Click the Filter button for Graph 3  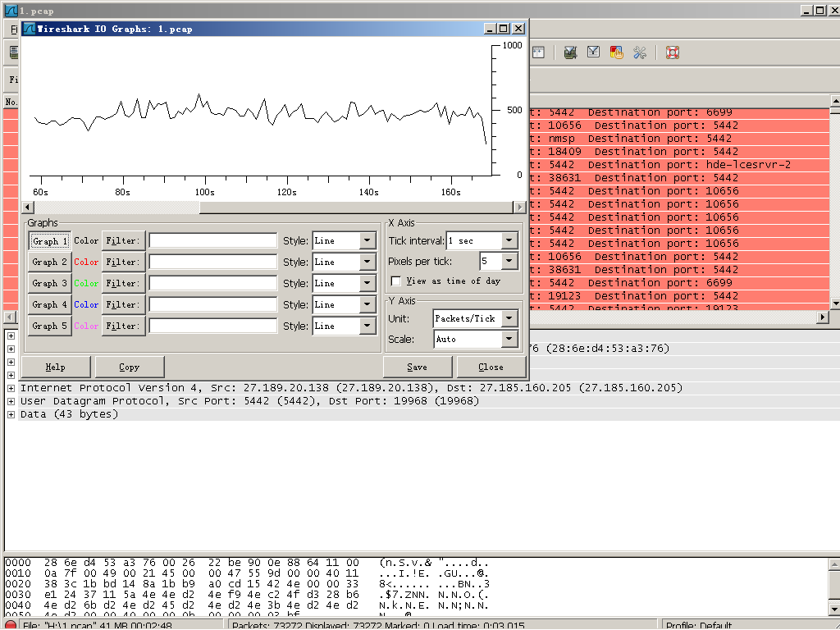(123, 283)
